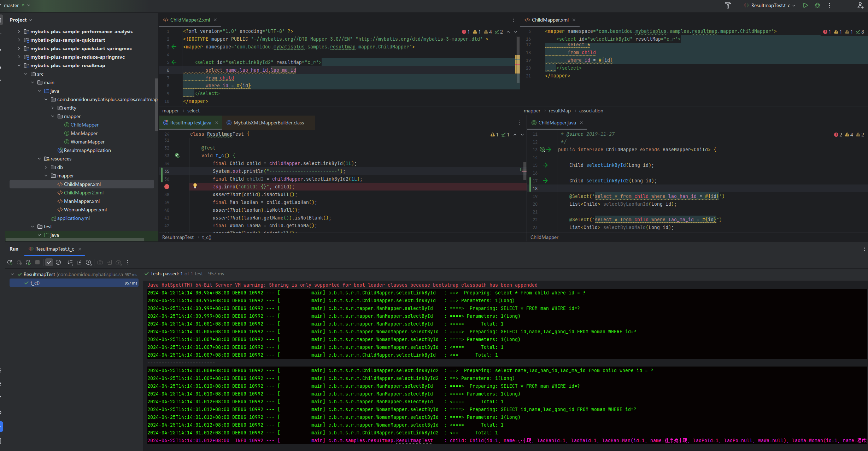Click the lightbulb intention icon at line 37
The width and height of the screenshot is (868, 451).
(195, 186)
